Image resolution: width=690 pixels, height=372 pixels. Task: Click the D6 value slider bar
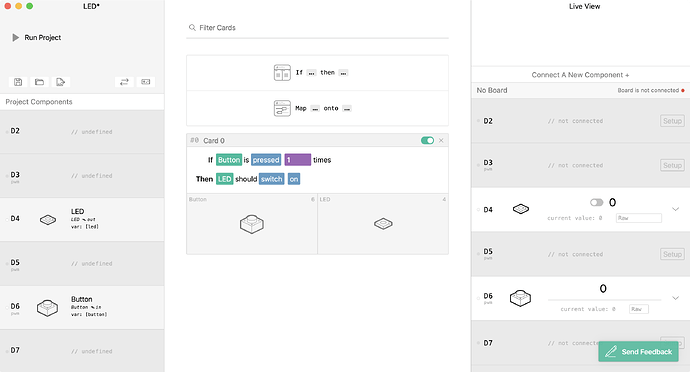604,300
